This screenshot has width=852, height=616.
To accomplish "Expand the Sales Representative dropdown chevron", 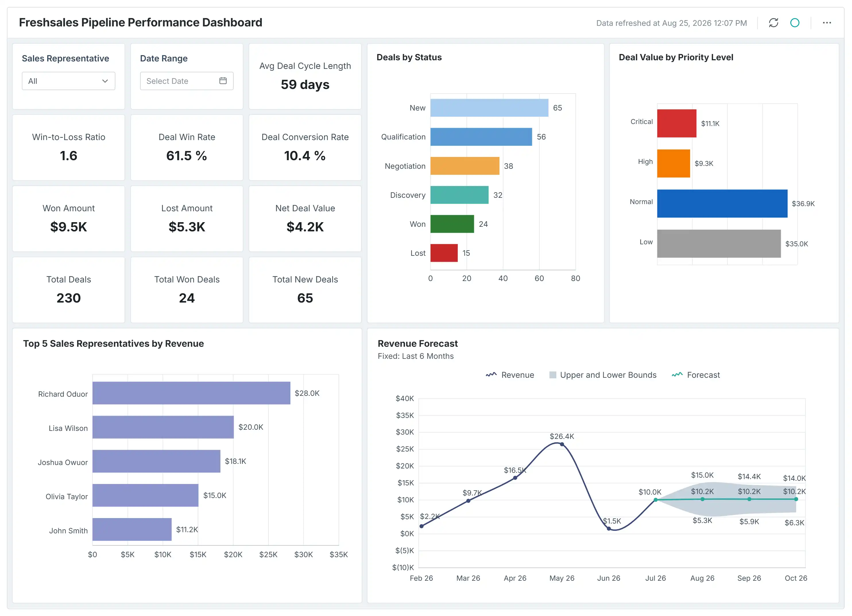I will point(105,81).
